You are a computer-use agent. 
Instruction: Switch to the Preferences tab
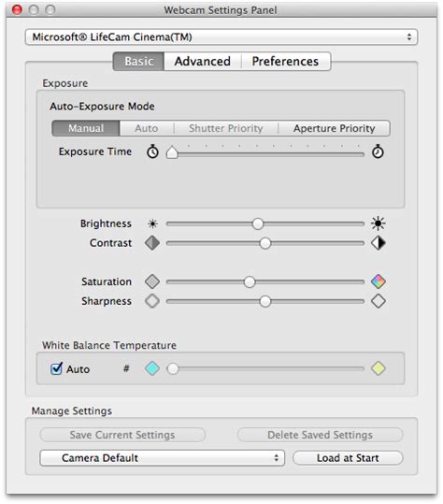pos(286,61)
